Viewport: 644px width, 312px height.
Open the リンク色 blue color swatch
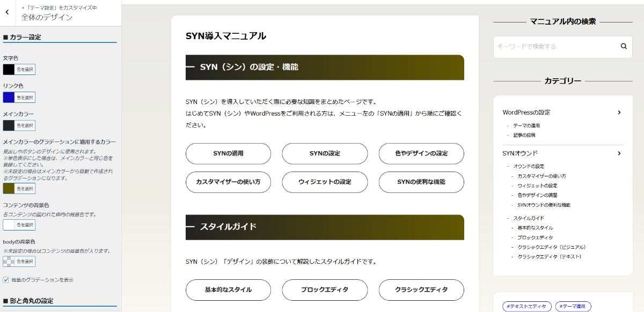[x=9, y=98]
